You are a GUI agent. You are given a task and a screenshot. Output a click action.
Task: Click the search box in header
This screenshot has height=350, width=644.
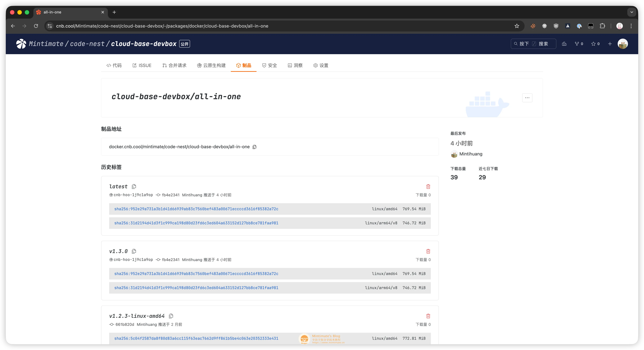tap(533, 44)
